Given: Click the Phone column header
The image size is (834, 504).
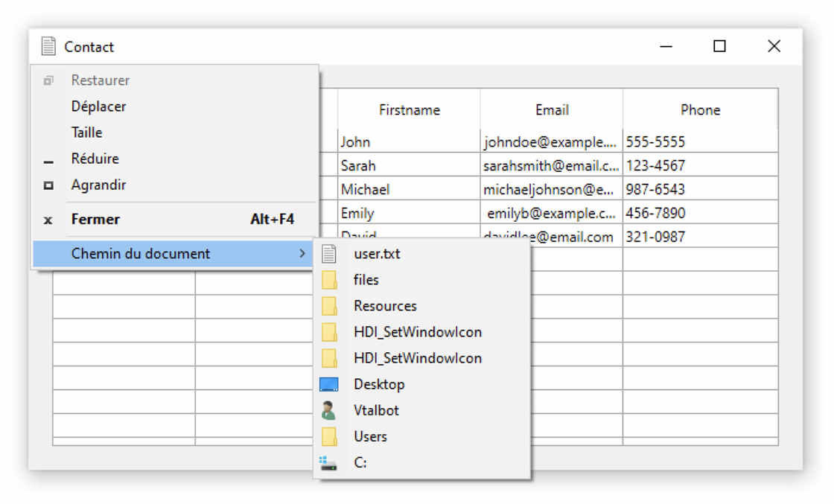Looking at the screenshot, I should [700, 110].
